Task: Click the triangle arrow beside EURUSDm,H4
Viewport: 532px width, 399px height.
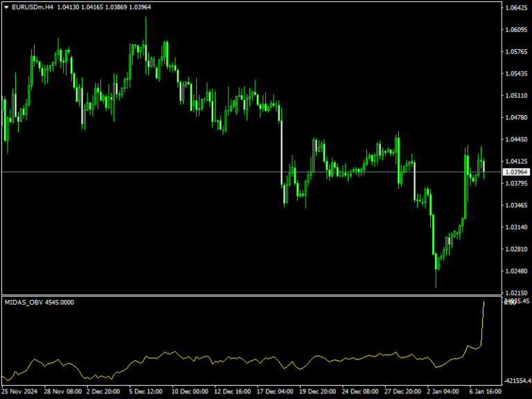Action: (x=6, y=7)
